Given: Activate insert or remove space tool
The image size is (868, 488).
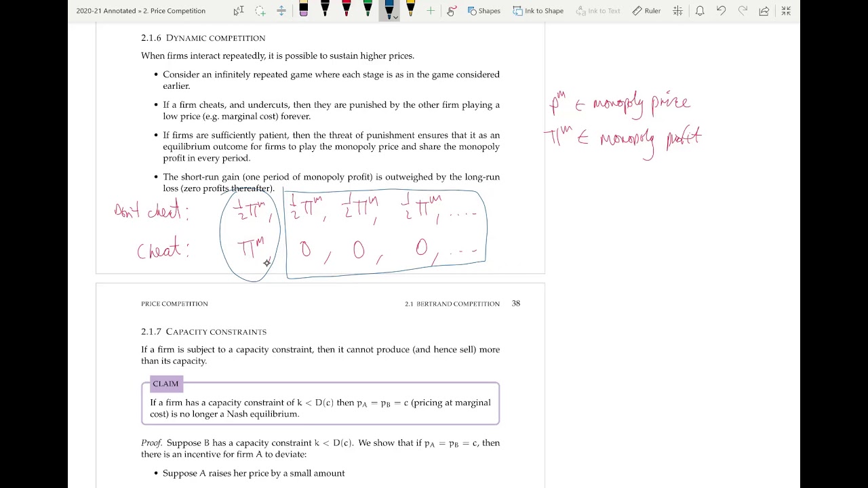Looking at the screenshot, I should click(281, 11).
